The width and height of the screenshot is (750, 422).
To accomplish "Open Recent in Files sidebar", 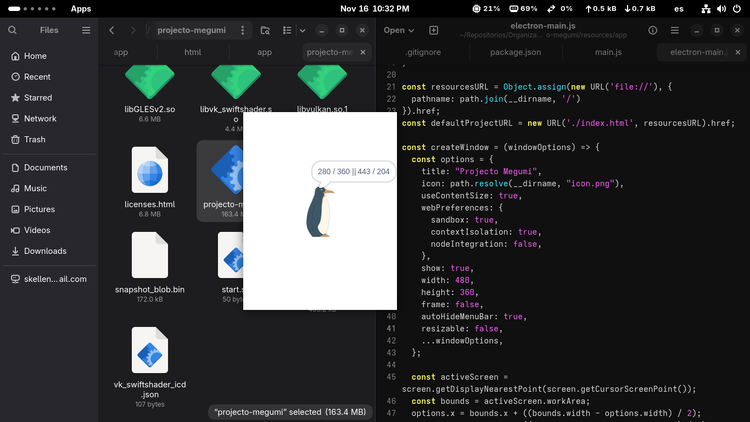I will 49,77.
